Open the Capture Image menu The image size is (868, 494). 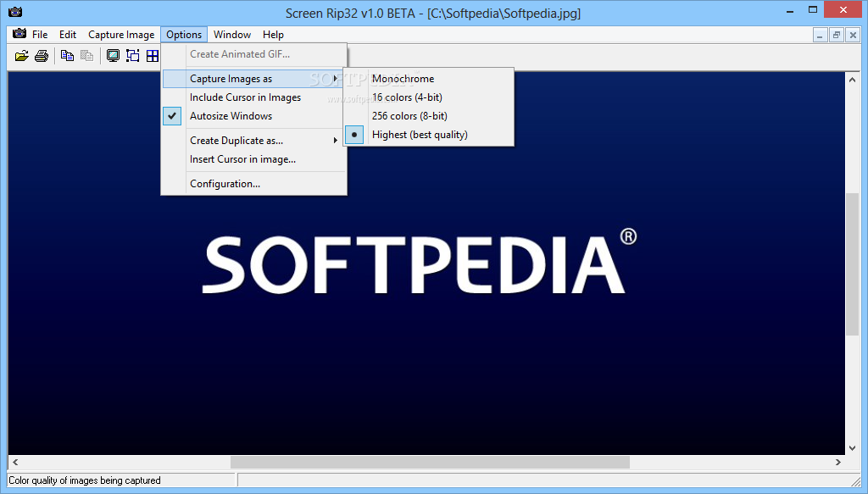[x=121, y=34]
